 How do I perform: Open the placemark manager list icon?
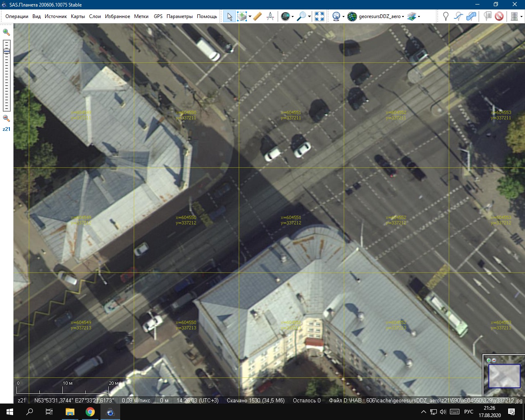pos(487,16)
